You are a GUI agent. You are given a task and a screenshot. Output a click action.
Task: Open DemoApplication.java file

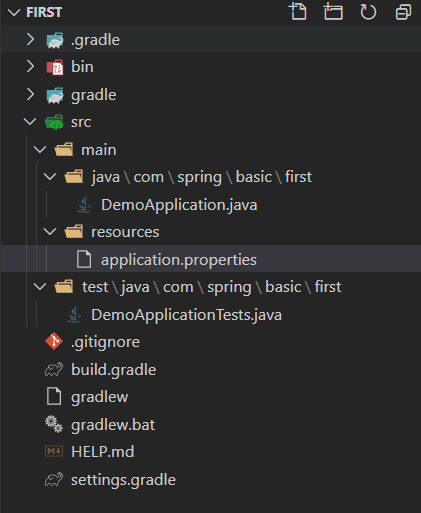click(x=179, y=205)
